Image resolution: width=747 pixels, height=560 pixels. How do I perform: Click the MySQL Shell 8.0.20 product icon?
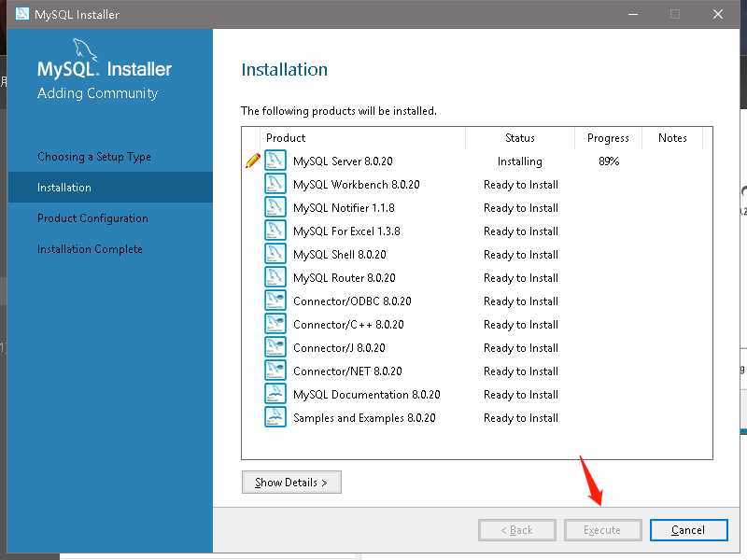pos(275,254)
